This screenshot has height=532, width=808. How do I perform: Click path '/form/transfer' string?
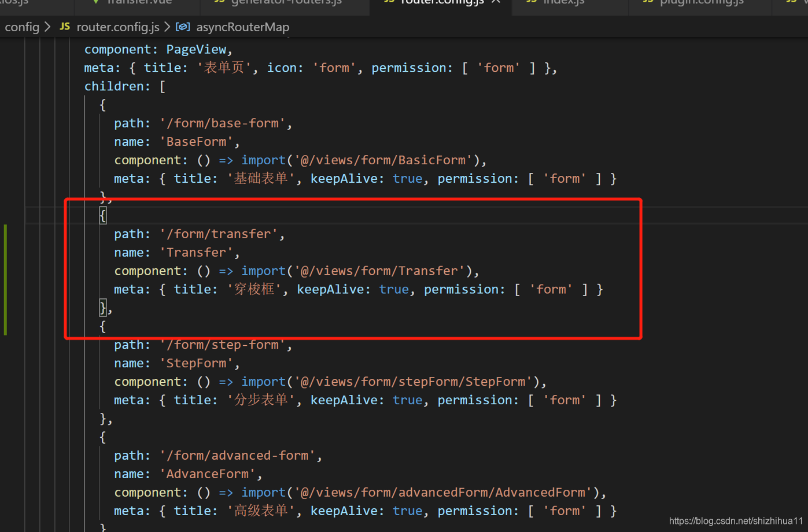[x=219, y=234]
